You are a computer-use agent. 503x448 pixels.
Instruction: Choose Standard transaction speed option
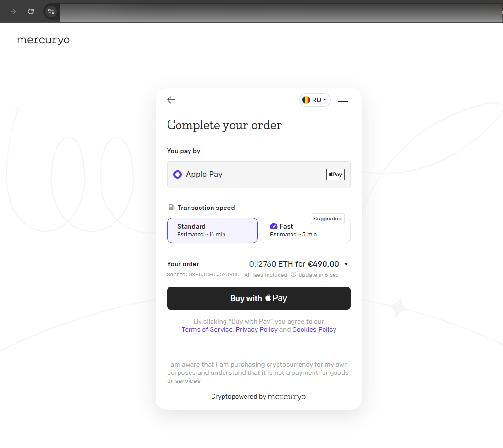pyautogui.click(x=212, y=230)
